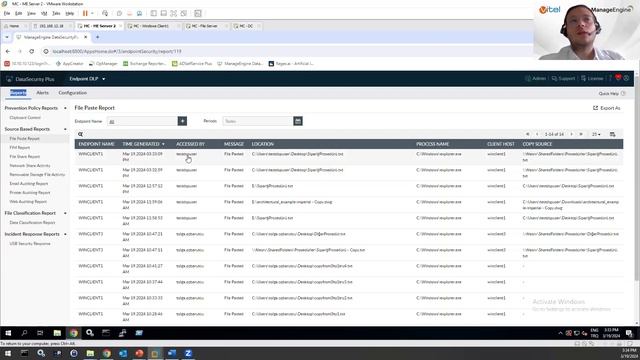640x360 pixels.
Task: Go to first page of results
Action: pos(528,134)
